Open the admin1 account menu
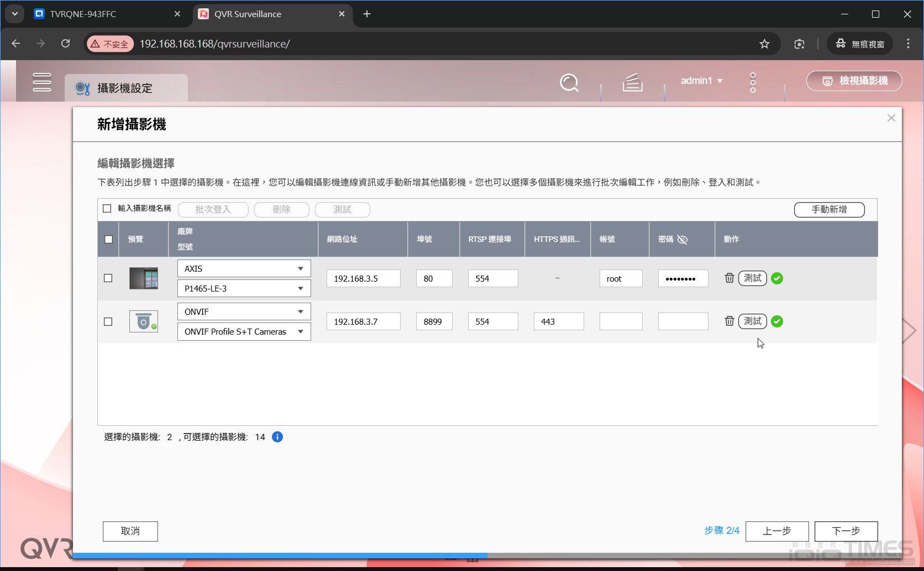924x571 pixels. click(x=701, y=81)
